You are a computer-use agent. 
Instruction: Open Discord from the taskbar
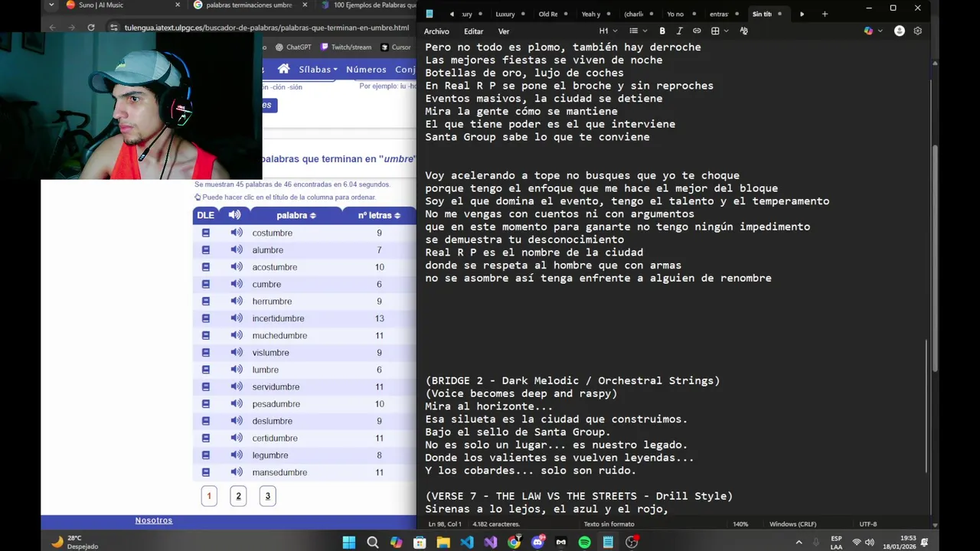tap(537, 542)
